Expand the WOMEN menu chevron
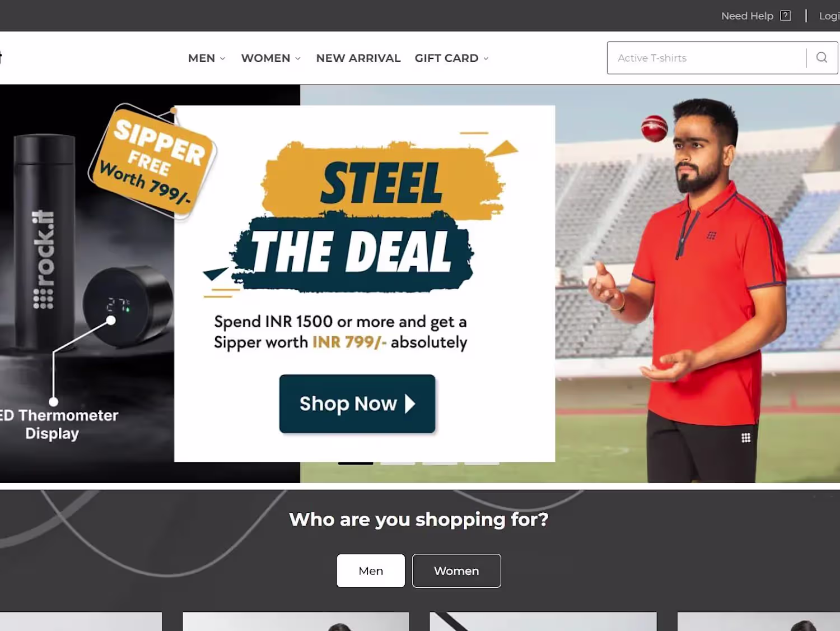The width and height of the screenshot is (840, 631). coord(298,58)
